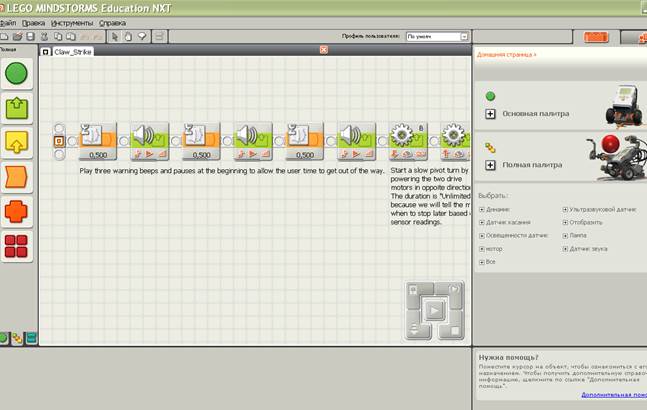Click the Create My Block toolbar icon
Image resolution: width=647 pixels, height=410 pixels.
[x=159, y=37]
